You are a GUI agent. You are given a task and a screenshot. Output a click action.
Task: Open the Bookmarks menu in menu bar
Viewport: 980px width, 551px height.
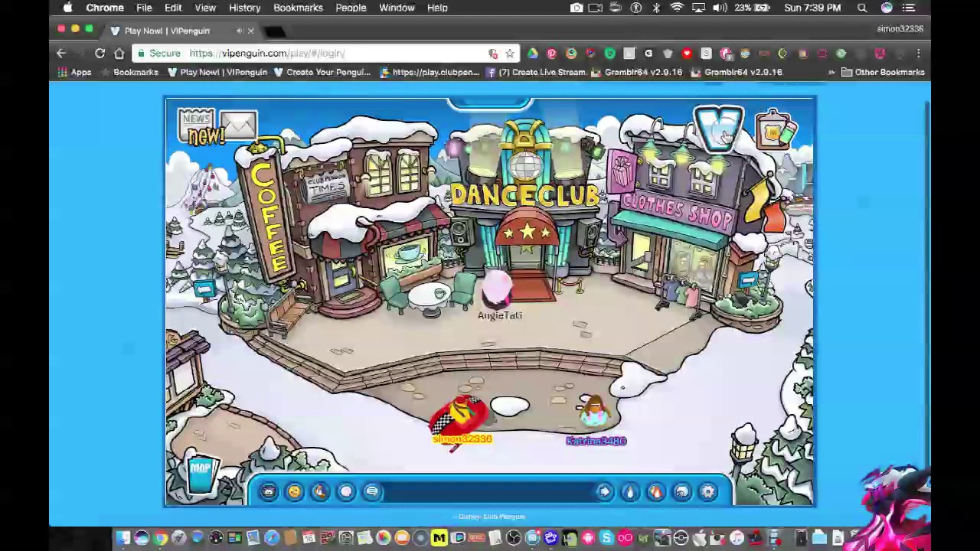coord(298,8)
